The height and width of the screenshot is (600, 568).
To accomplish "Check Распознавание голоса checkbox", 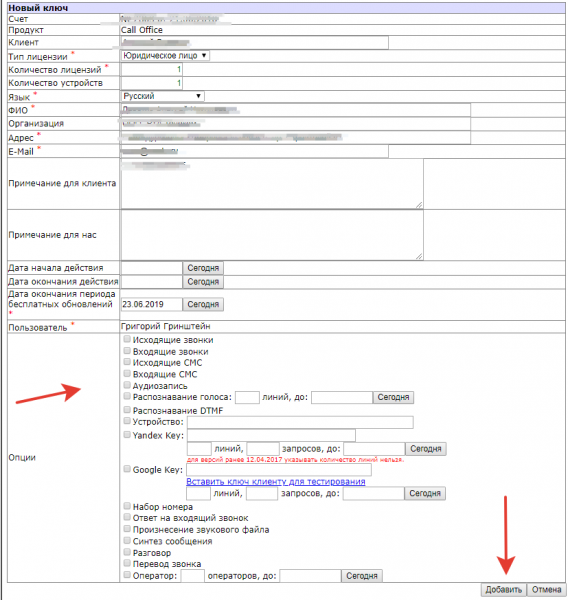I will pos(127,396).
